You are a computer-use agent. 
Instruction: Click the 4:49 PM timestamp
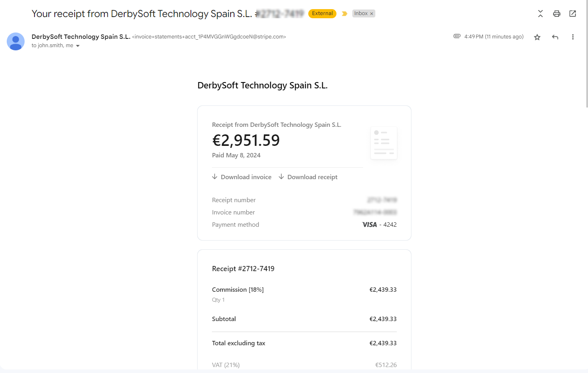pyautogui.click(x=494, y=37)
